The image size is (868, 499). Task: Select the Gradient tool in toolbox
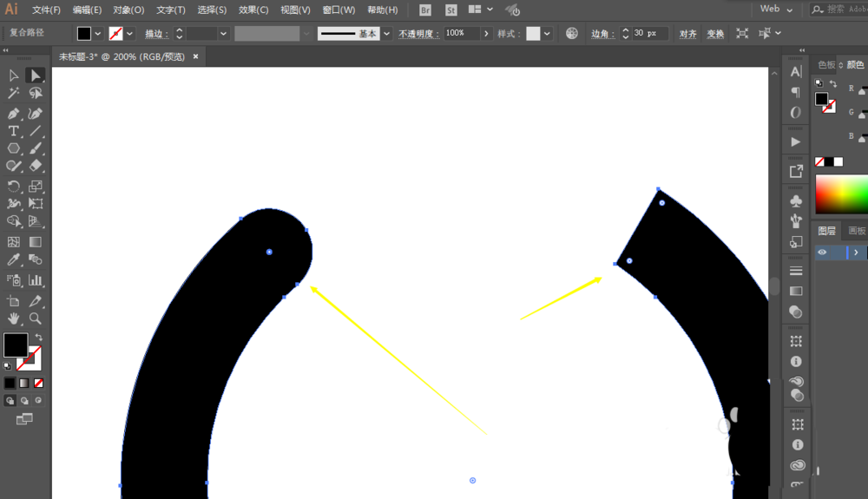pyautogui.click(x=36, y=242)
